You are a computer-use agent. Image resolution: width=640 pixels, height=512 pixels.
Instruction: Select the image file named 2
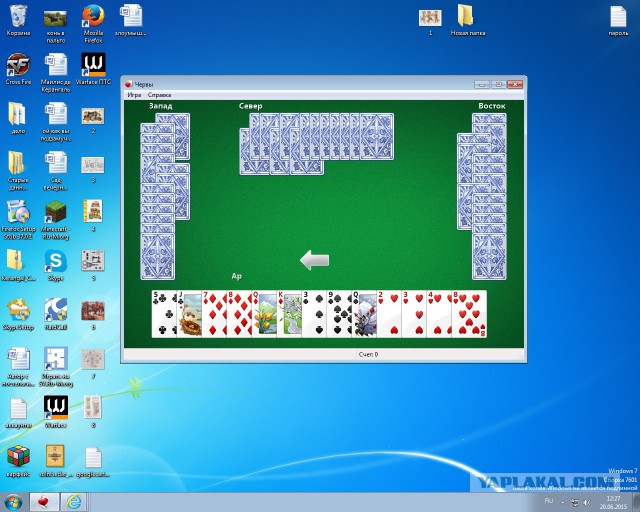93,120
